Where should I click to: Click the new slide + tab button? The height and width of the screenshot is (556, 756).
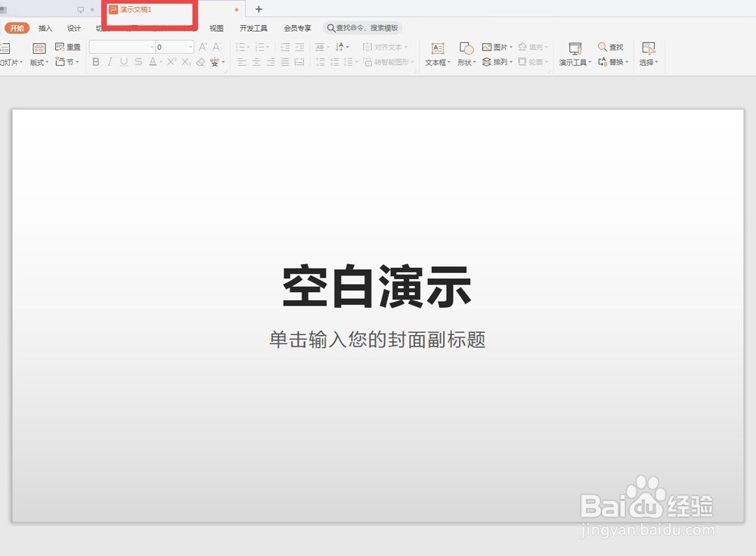pos(259,9)
